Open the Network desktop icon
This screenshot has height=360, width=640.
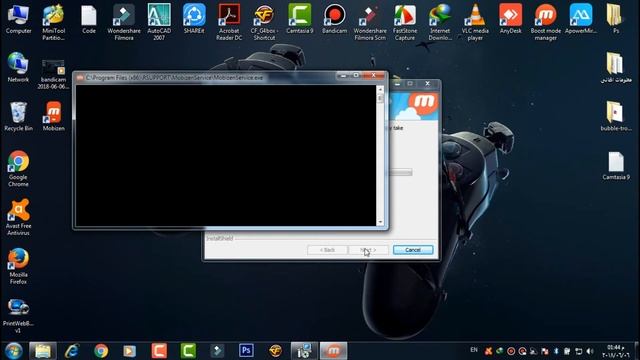coord(18,68)
